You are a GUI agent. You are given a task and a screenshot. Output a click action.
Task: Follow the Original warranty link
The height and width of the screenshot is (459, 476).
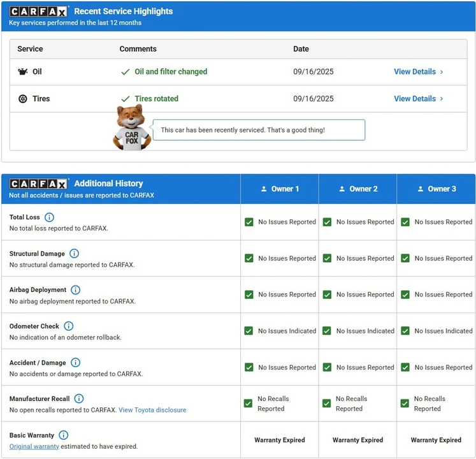pos(34,446)
